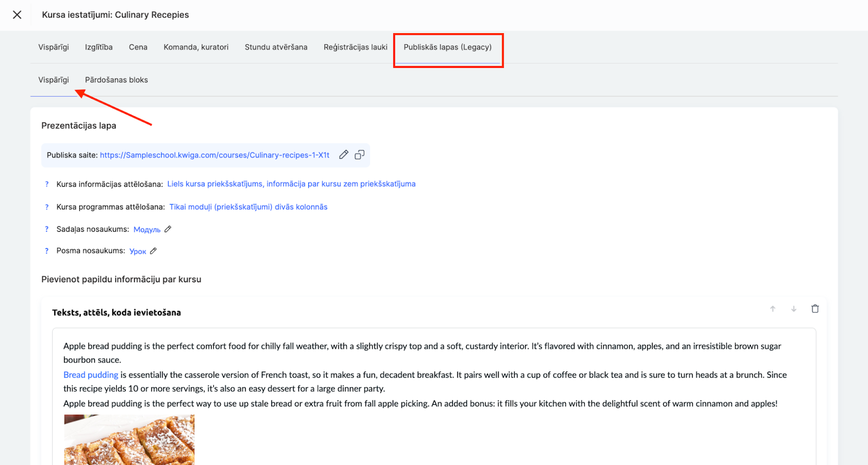Edit the section name Модуль
The width and height of the screenshot is (868, 465).
(x=168, y=229)
